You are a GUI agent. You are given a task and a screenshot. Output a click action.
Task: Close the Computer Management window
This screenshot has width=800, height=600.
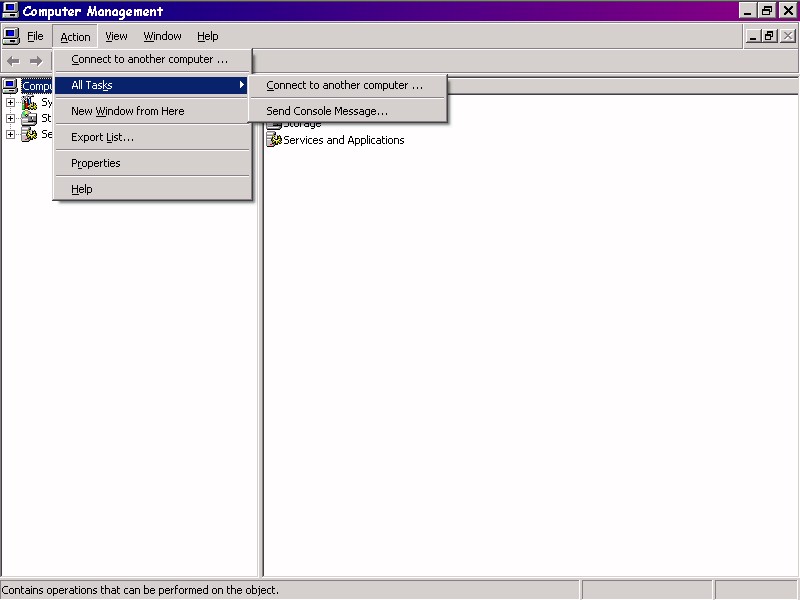point(788,11)
